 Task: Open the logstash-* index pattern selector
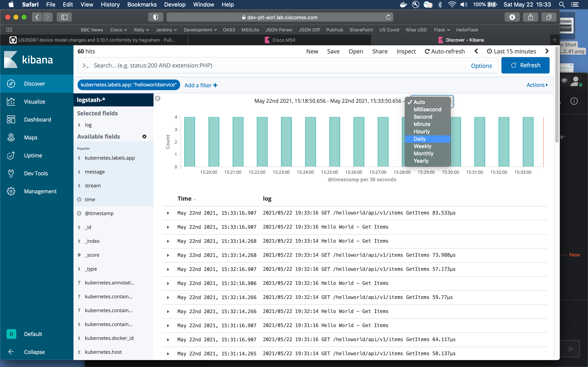point(91,100)
